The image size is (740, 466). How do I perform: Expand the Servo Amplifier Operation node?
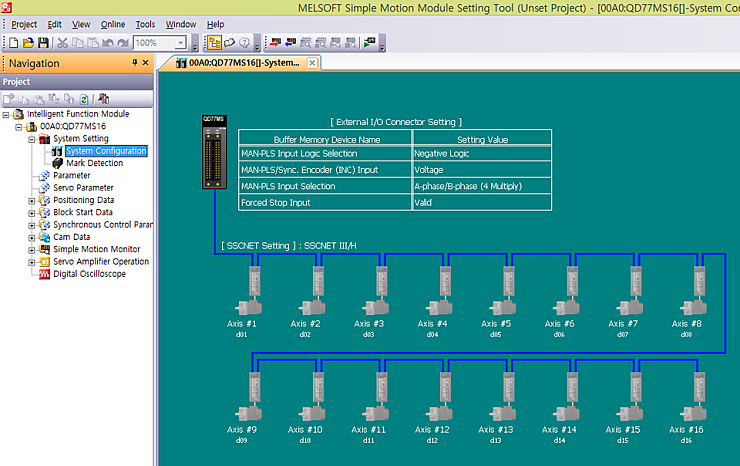32,262
